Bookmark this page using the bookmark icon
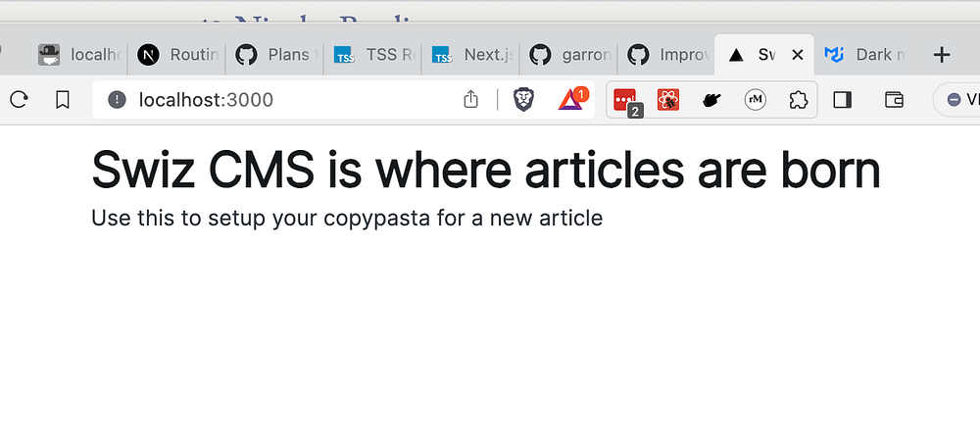 point(63,99)
